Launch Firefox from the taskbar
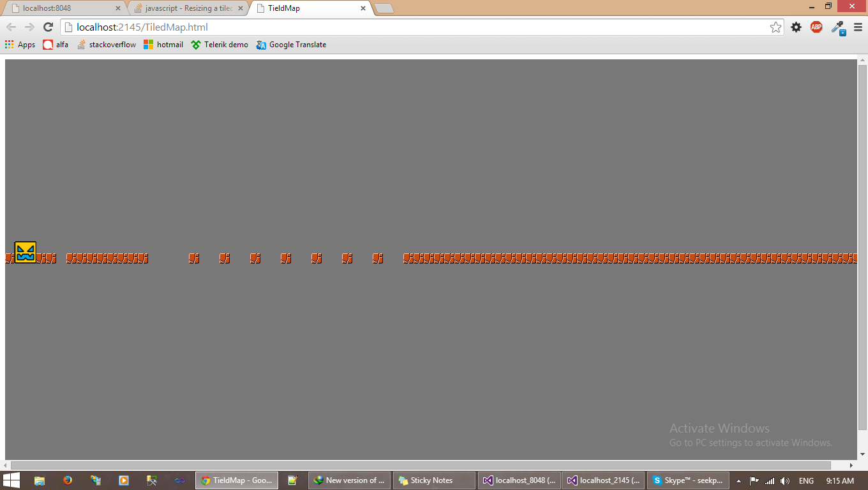Screen dimensions: 868x490 click(x=68, y=480)
